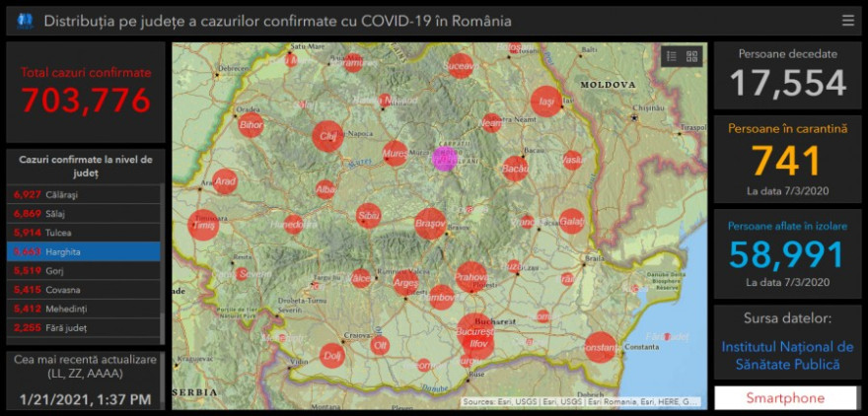Click the Cluj red circle marker
This screenshot has width=868, height=416.
click(x=327, y=136)
